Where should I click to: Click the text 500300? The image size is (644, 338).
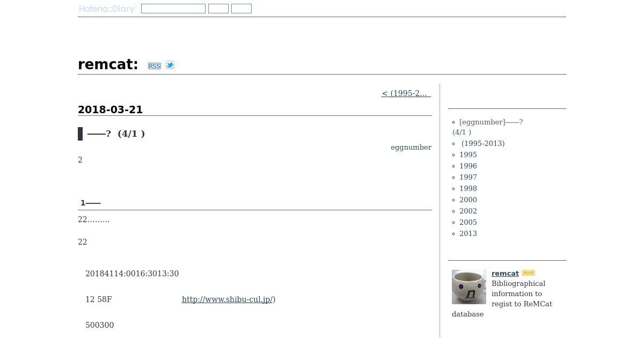click(100, 325)
